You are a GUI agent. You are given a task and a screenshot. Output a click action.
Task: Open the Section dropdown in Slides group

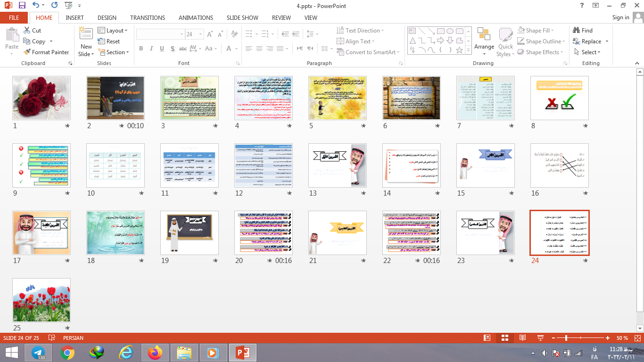(114, 52)
